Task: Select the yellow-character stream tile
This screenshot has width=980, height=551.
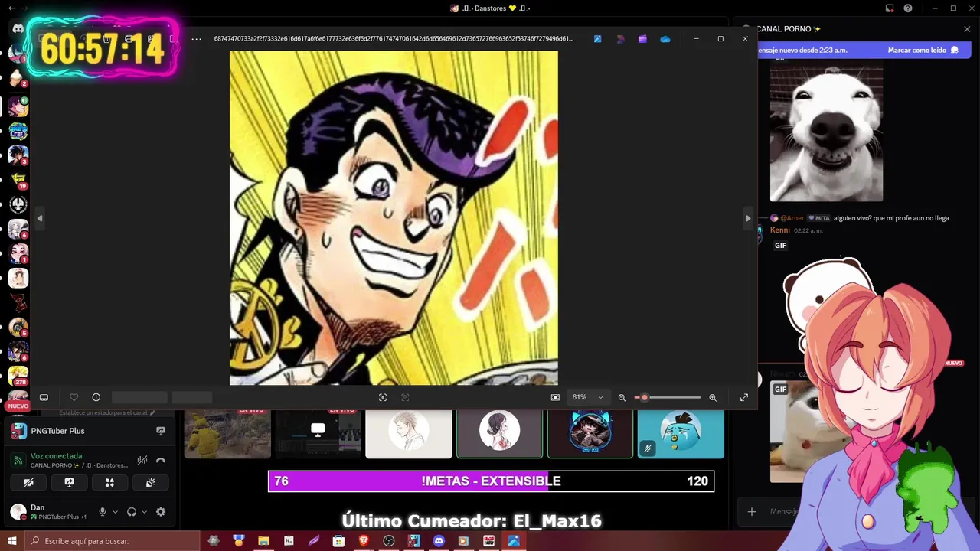Action: [x=227, y=433]
